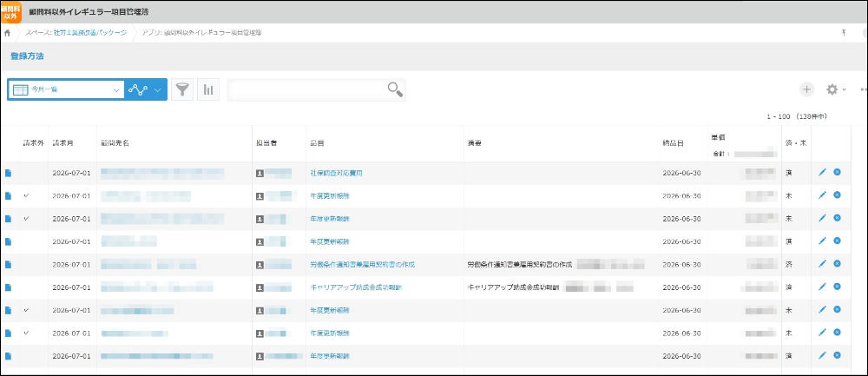Click the 品目 column header

(317, 143)
